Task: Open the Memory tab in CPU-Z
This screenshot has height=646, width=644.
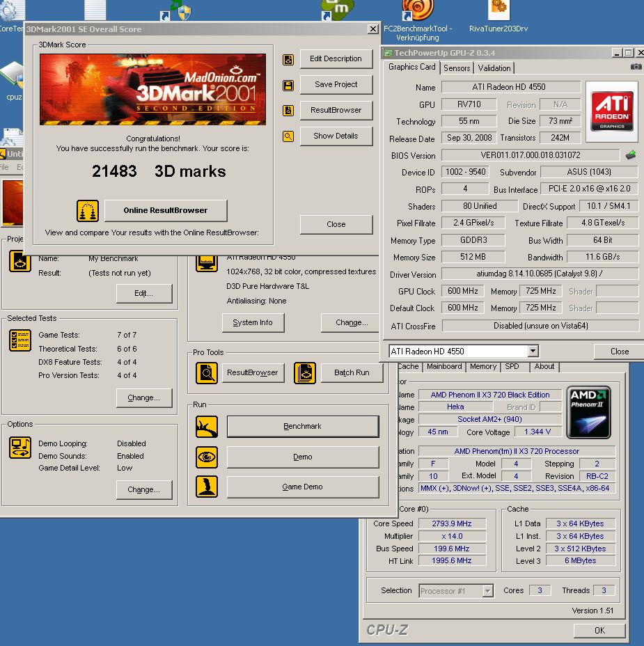Action: (x=483, y=366)
